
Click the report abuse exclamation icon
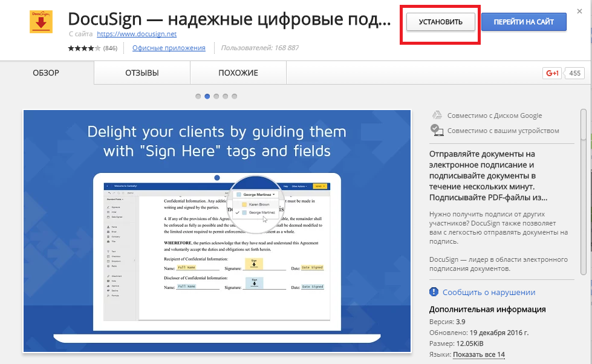click(434, 292)
